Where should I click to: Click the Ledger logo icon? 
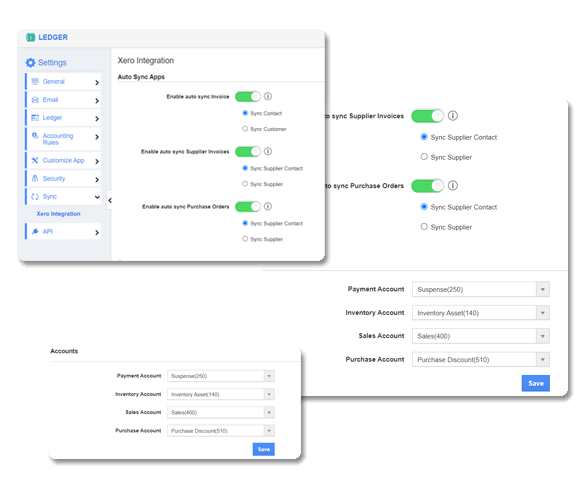pyautogui.click(x=30, y=37)
